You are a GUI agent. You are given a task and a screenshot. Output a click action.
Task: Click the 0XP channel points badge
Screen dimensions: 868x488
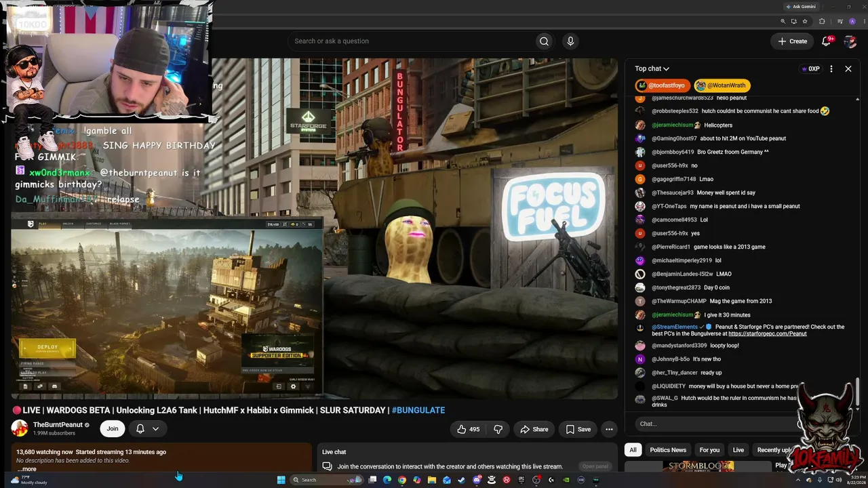point(810,68)
